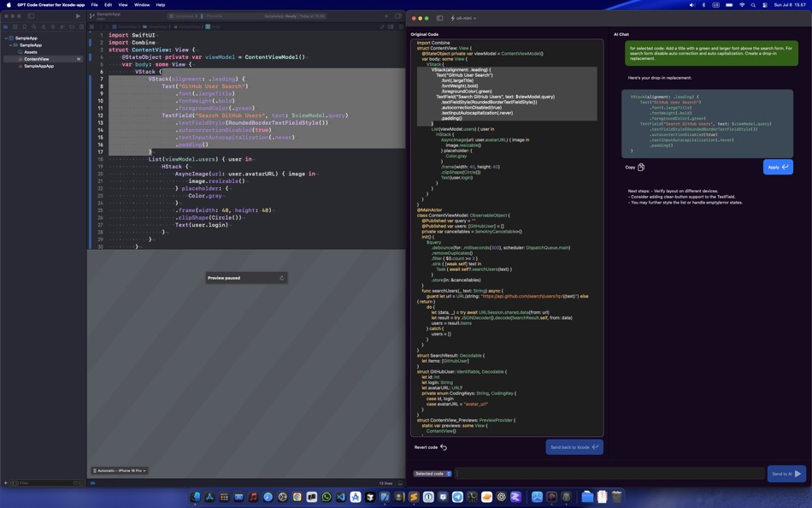Click the volume icon in menu bar
This screenshot has width=812, height=508.
(x=691, y=4)
